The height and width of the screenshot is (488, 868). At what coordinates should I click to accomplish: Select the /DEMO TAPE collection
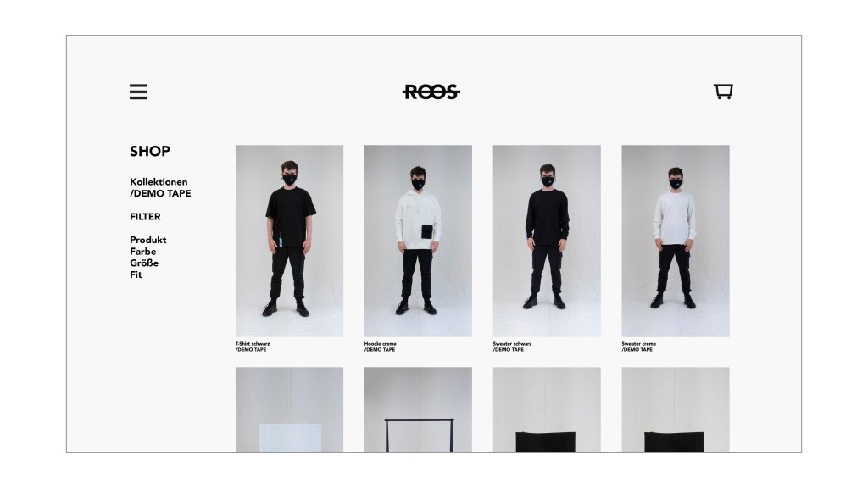[x=160, y=194]
